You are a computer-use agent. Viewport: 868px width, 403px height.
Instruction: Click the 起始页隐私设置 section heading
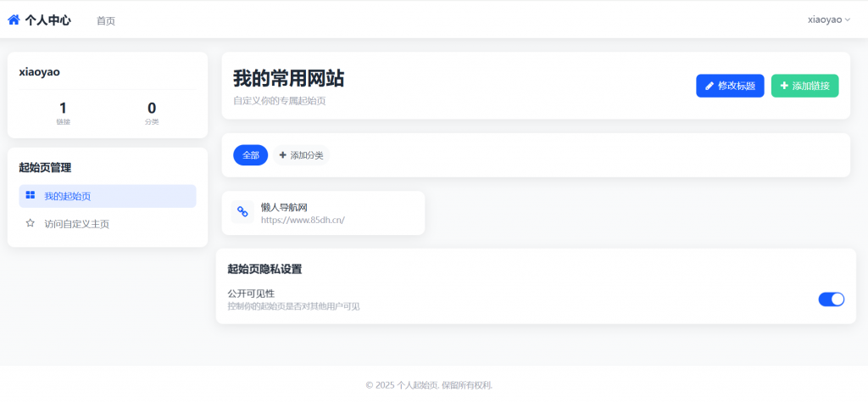(264, 270)
